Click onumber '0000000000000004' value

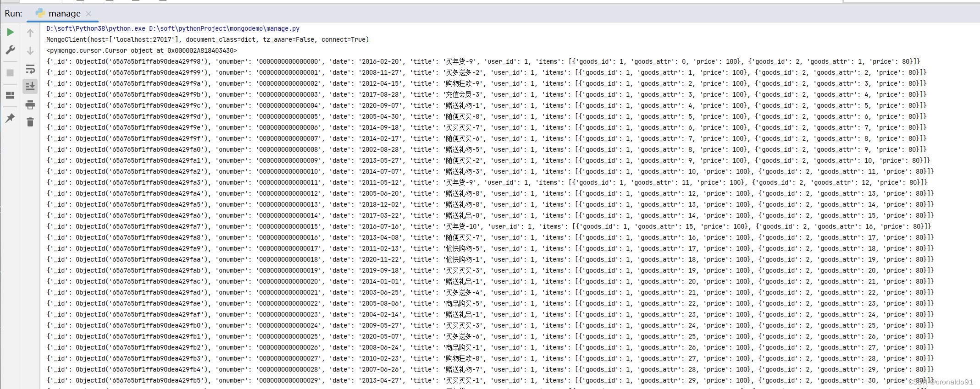(x=289, y=105)
